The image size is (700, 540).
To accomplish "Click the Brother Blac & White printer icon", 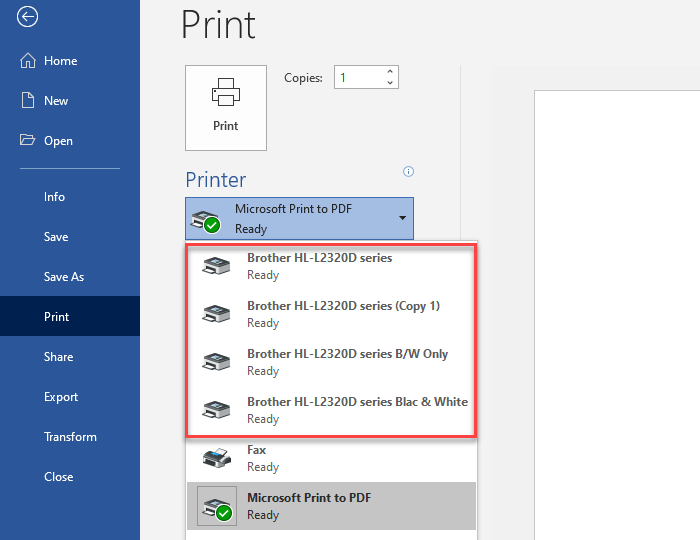I will (216, 410).
